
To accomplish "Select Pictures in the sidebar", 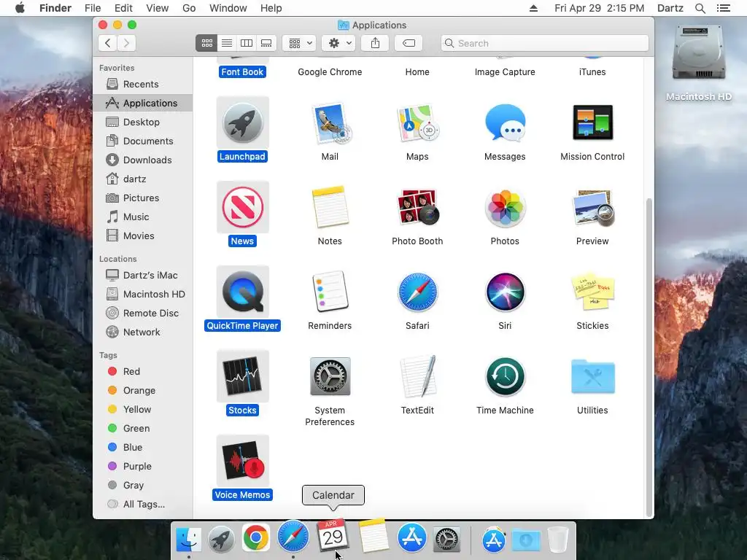I will pos(143,198).
